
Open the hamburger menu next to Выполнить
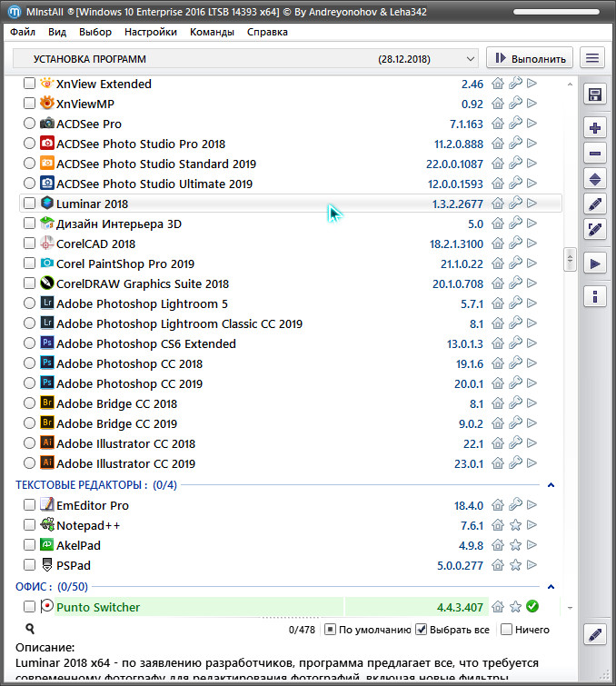click(592, 58)
